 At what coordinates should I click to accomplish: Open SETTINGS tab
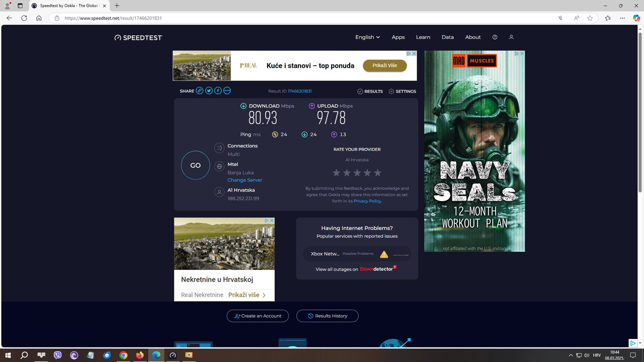click(x=402, y=92)
